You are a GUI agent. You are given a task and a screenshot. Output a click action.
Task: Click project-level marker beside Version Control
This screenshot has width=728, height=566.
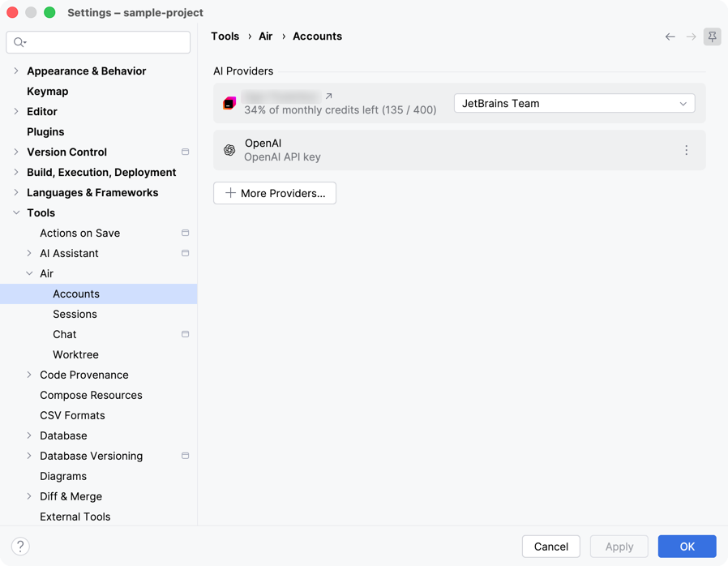[x=186, y=152]
